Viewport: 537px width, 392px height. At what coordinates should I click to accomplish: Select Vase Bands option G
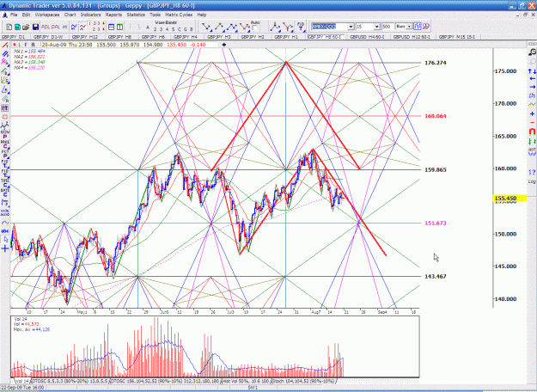point(186,29)
